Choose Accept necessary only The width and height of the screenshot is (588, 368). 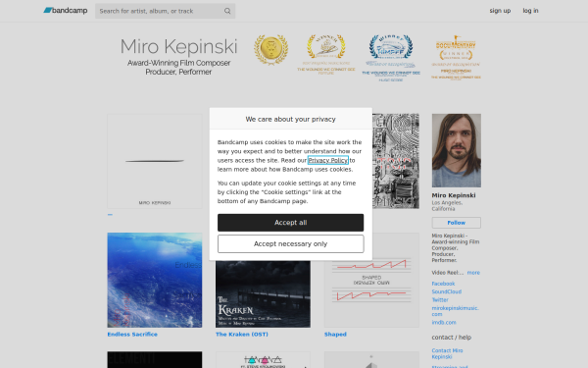(x=291, y=243)
